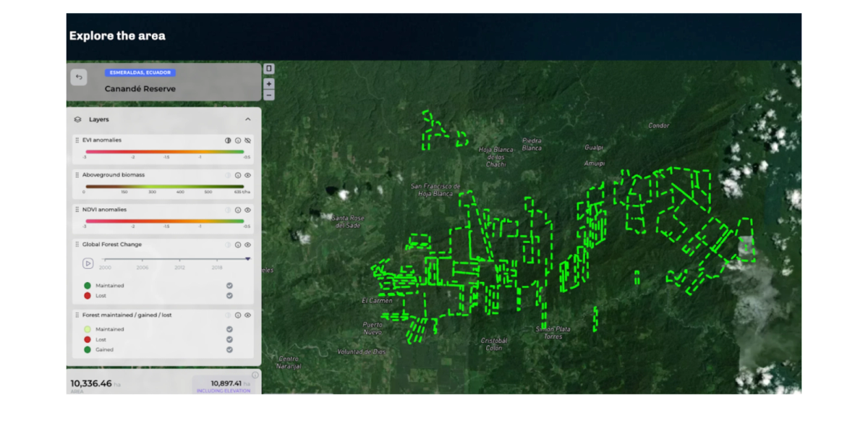The width and height of the screenshot is (868, 421).
Task: Click the Condor map label
Action: (659, 125)
